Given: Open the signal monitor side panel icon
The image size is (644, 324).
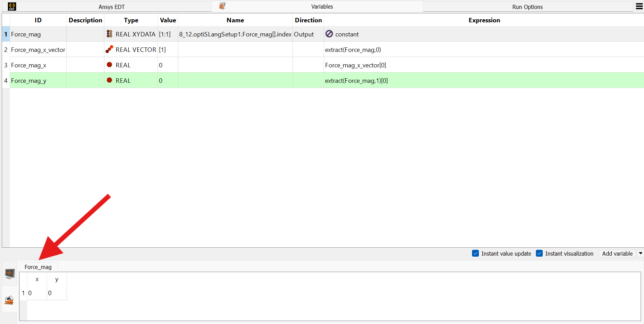Looking at the screenshot, I should click(x=10, y=274).
